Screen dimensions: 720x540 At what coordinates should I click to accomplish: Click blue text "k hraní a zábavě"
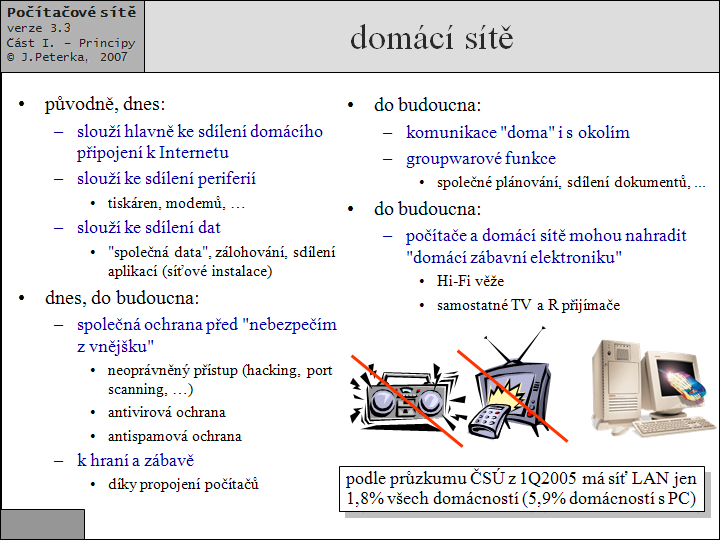135,460
